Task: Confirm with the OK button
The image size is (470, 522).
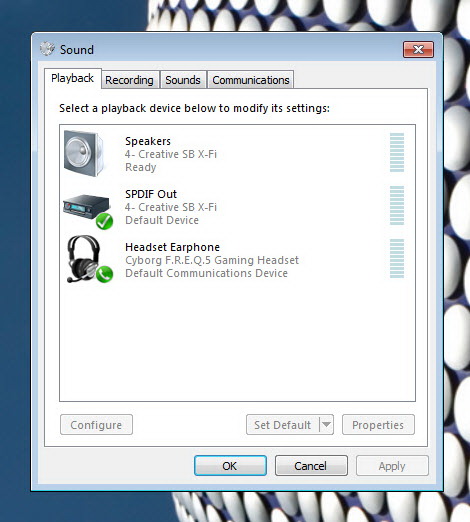Action: [230, 466]
